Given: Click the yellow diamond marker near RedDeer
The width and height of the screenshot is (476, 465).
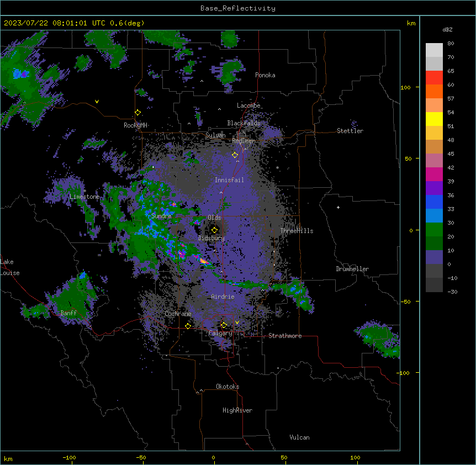Looking at the screenshot, I should tap(235, 155).
